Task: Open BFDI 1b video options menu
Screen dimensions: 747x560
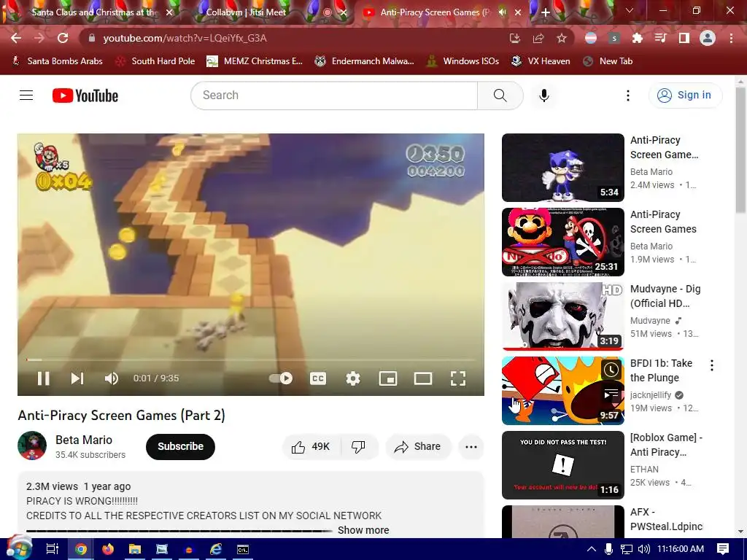Action: coord(712,365)
